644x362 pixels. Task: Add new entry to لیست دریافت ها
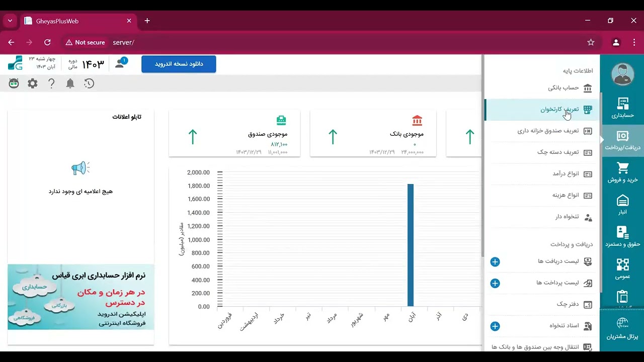click(x=495, y=262)
